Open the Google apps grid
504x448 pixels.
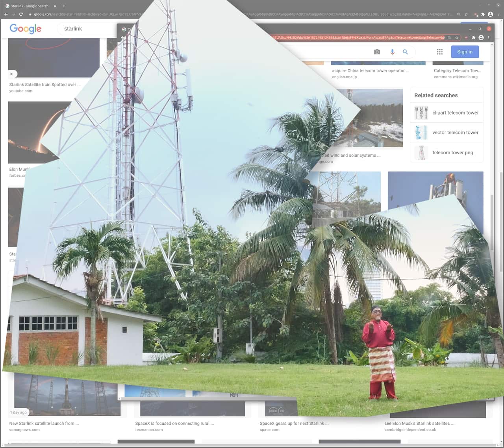[x=440, y=52]
